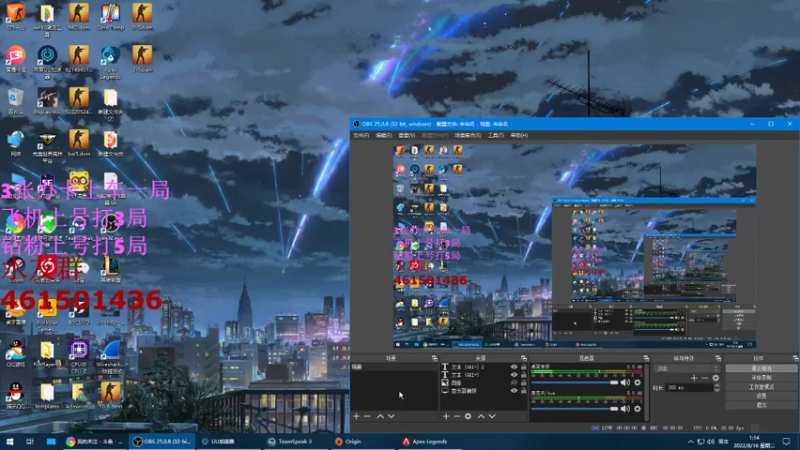Select the 10-6.dem desktop file

pyautogui.click(x=110, y=396)
